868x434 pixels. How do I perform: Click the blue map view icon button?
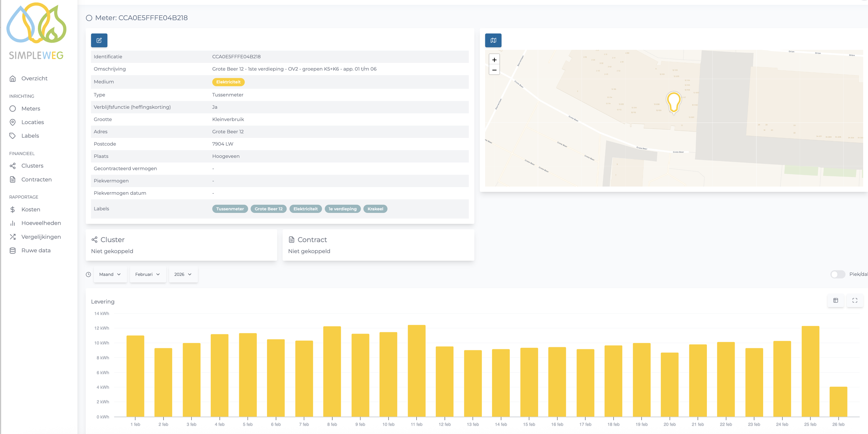[493, 40]
